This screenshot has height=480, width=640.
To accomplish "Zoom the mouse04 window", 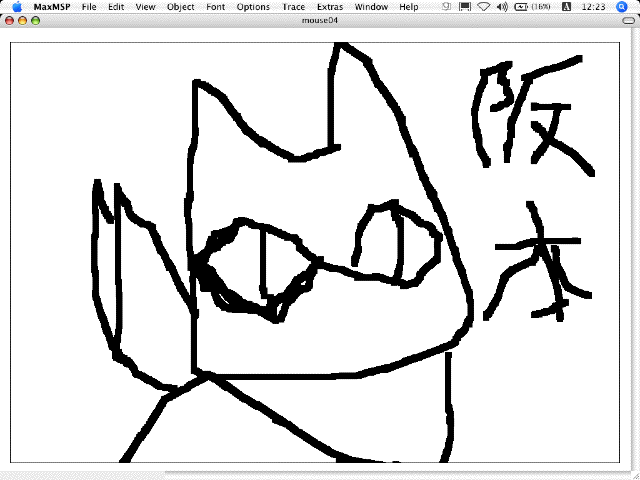I will point(36,21).
